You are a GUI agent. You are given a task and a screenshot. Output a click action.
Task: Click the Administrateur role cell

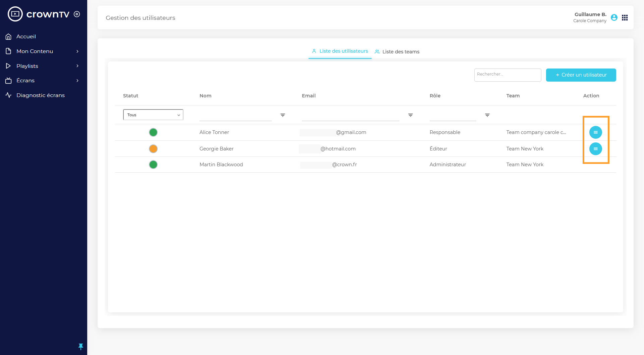tap(448, 165)
